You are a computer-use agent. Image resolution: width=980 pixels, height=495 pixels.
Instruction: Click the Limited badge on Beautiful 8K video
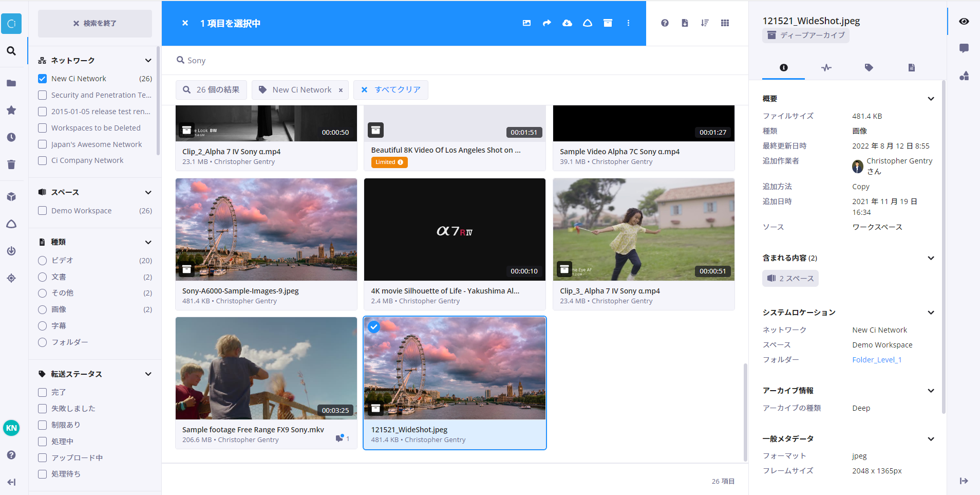389,162
